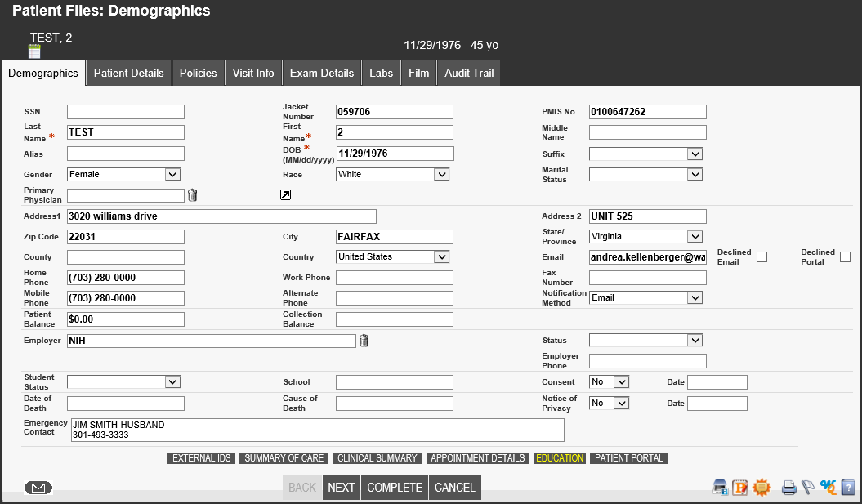Delete the Primary Physician entry with trash icon

pyautogui.click(x=192, y=195)
